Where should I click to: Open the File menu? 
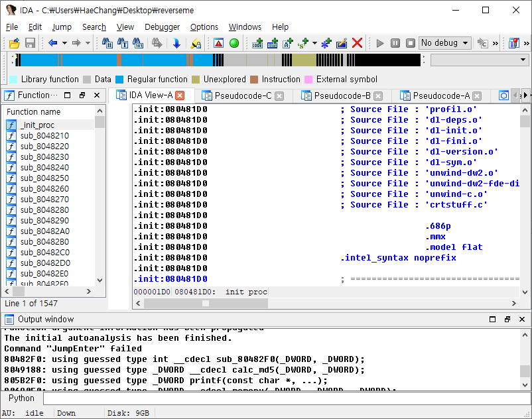click(12, 27)
